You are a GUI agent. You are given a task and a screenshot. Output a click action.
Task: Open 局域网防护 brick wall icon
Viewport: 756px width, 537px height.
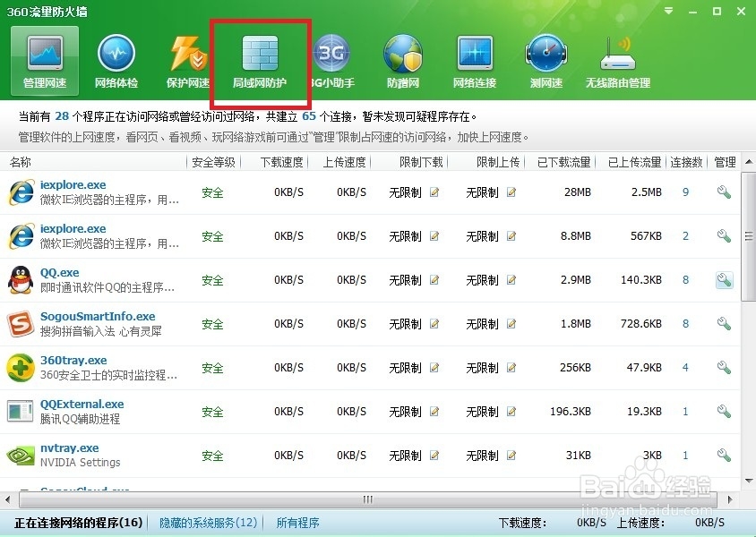[260, 62]
